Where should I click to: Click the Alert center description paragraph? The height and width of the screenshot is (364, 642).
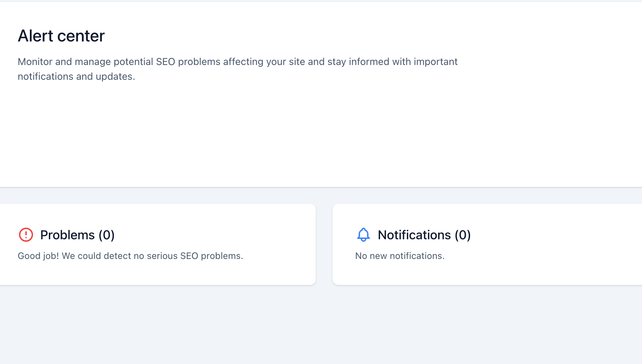(x=238, y=69)
